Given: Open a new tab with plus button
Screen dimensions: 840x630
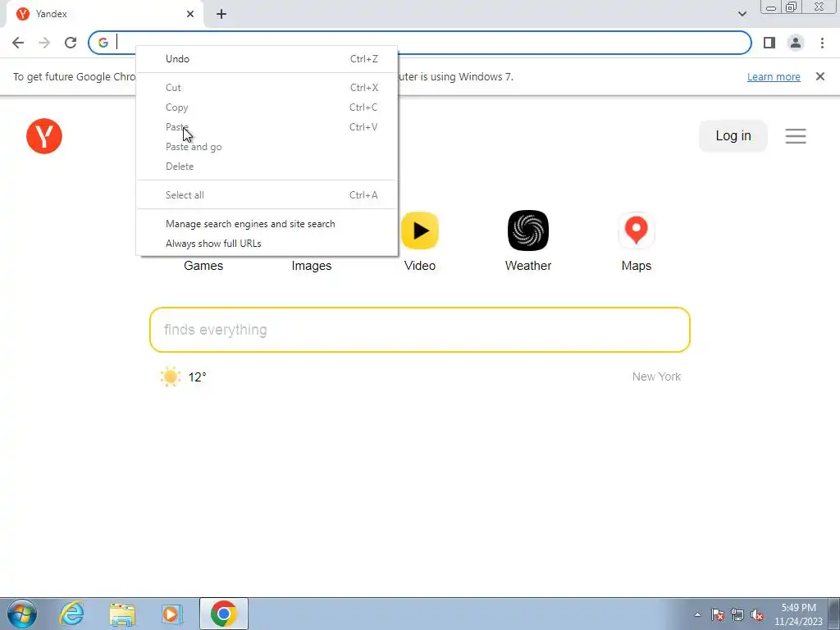Looking at the screenshot, I should [x=221, y=14].
